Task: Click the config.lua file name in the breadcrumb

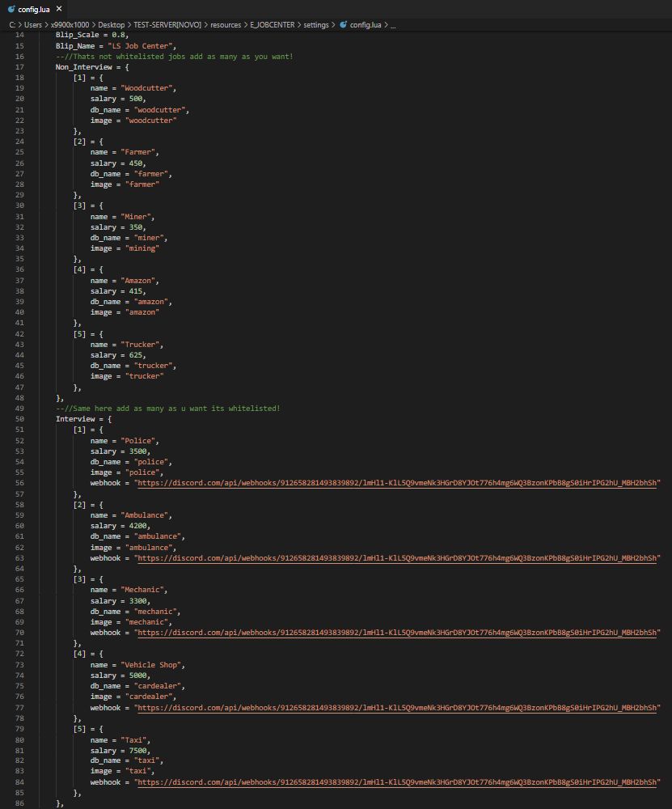Action: pyautogui.click(x=366, y=25)
